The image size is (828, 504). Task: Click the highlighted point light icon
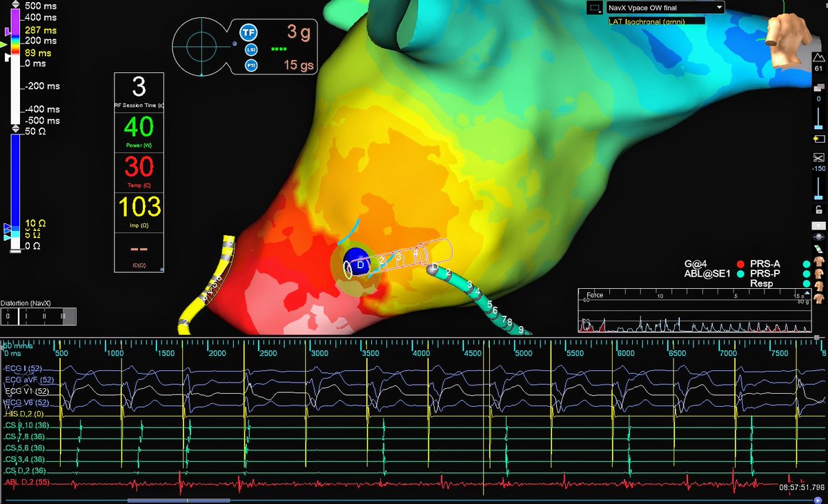coord(819,139)
